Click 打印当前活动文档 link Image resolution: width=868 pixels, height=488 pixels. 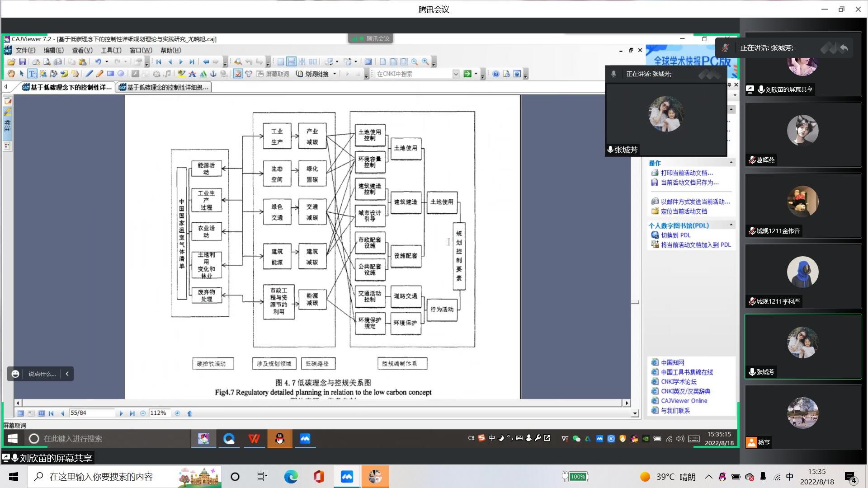point(687,173)
